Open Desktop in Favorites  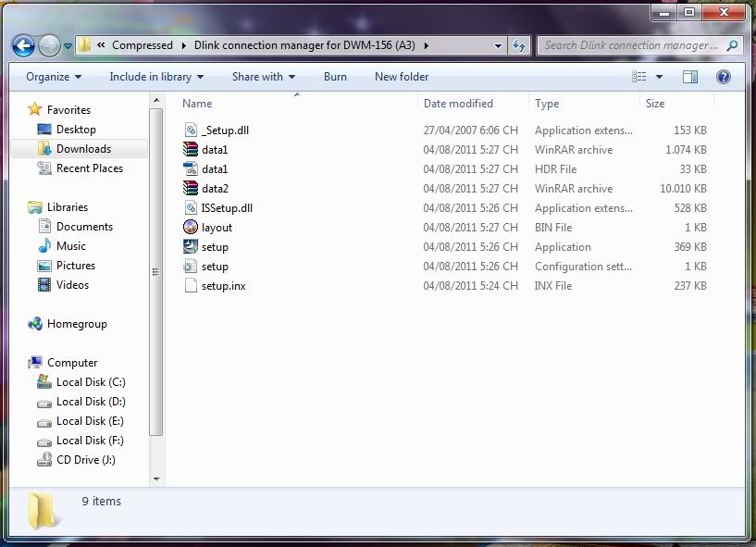[76, 130]
